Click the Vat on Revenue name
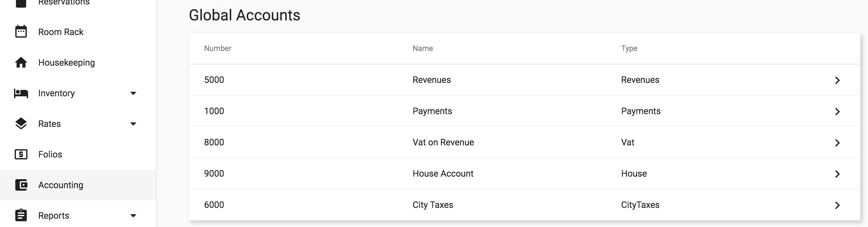The image size is (868, 227). (443, 143)
